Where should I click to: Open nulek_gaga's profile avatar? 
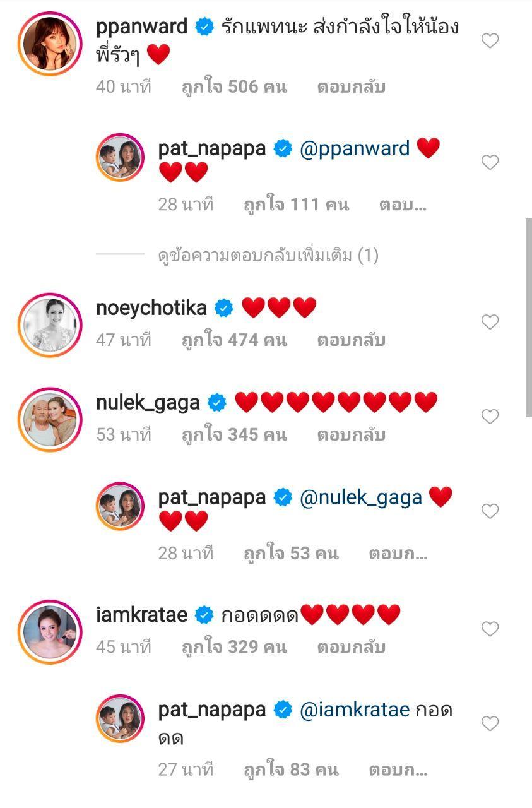click(x=50, y=418)
